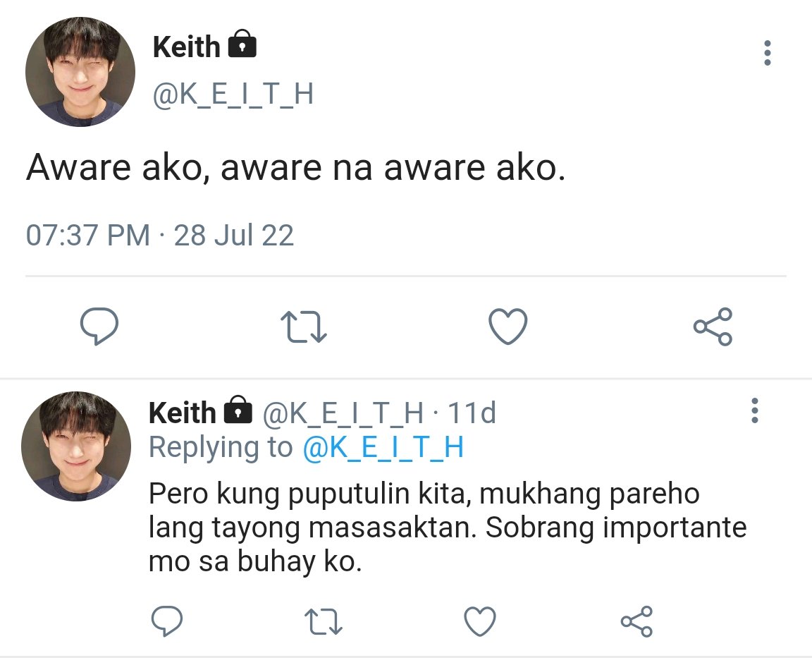The height and width of the screenshot is (658, 812).
Task: Click the gray @K_E_I_T_H handle under Keith's name
Action: tap(233, 95)
